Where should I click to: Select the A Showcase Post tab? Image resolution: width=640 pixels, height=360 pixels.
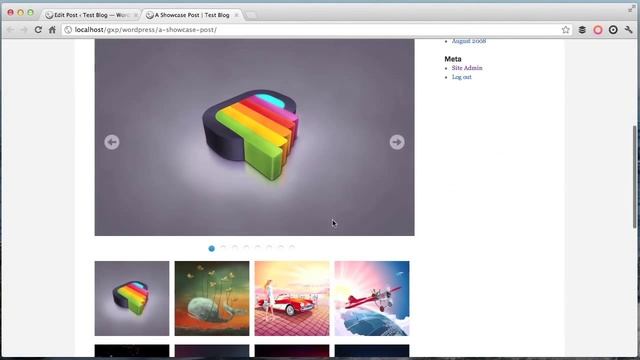point(192,15)
